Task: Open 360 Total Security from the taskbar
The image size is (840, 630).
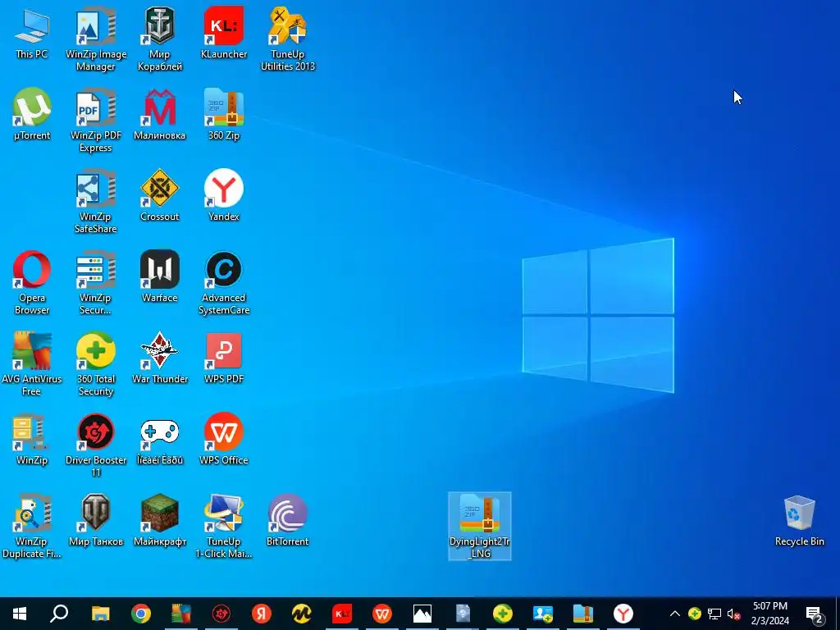Action: pos(503,614)
